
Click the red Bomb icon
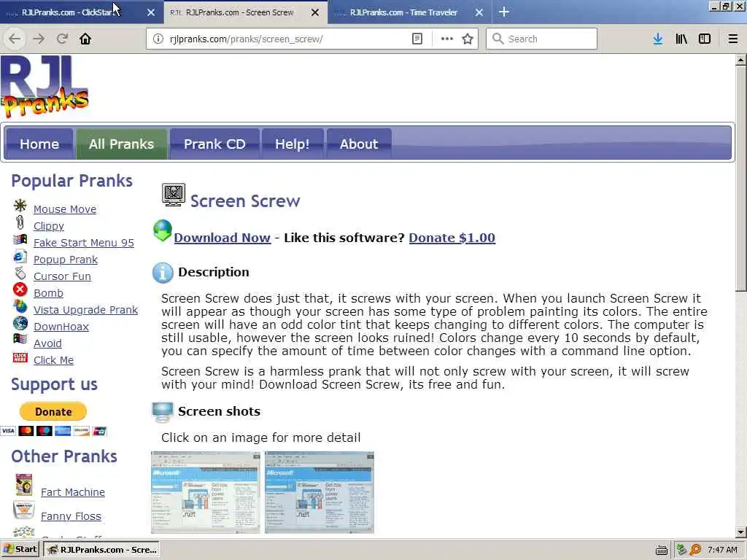pos(20,289)
